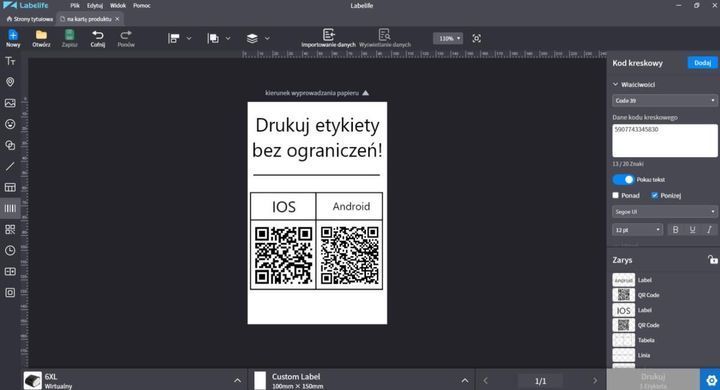Click the page number 1/1 field
Viewport: 720px width, 390px height.
click(x=540, y=381)
